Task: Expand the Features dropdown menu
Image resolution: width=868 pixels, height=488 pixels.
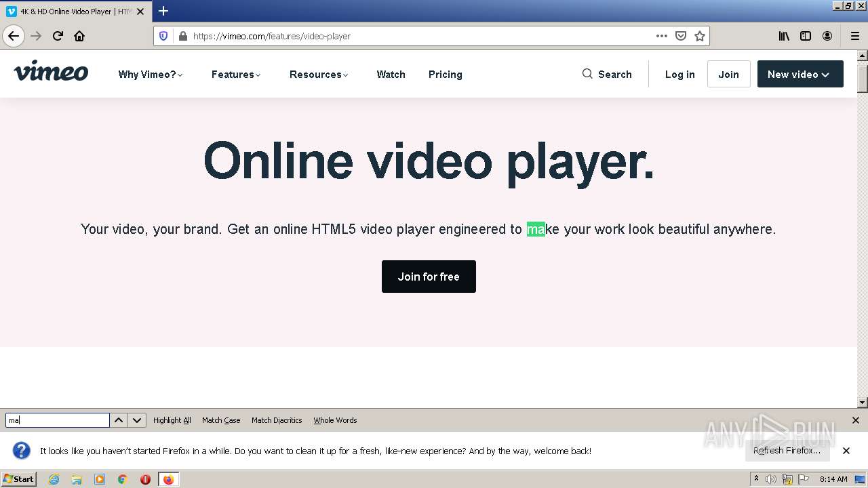Action: pyautogui.click(x=236, y=75)
